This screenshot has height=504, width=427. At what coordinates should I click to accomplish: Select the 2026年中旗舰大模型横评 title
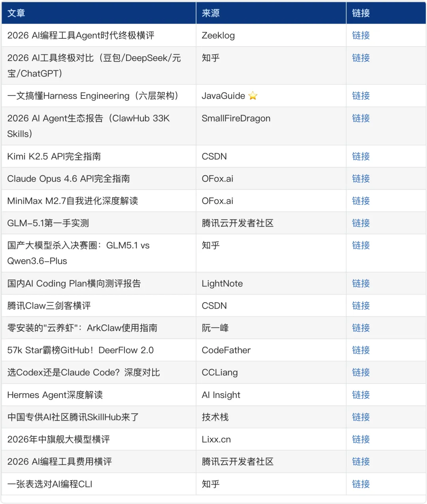point(59,440)
